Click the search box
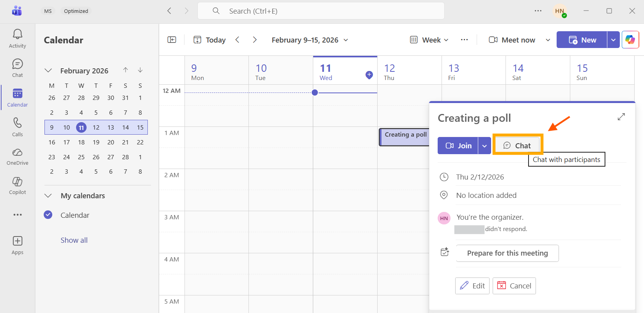 tap(321, 11)
